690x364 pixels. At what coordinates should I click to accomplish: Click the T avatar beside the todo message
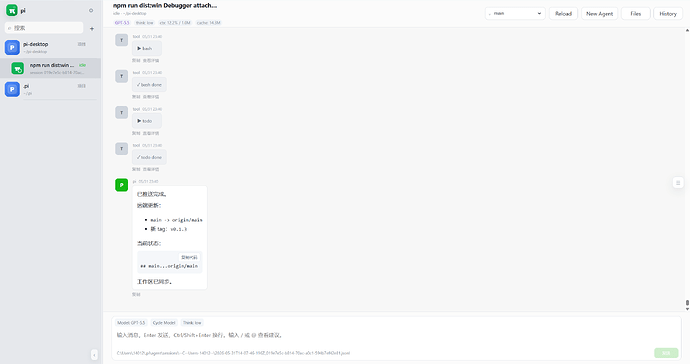(121, 113)
